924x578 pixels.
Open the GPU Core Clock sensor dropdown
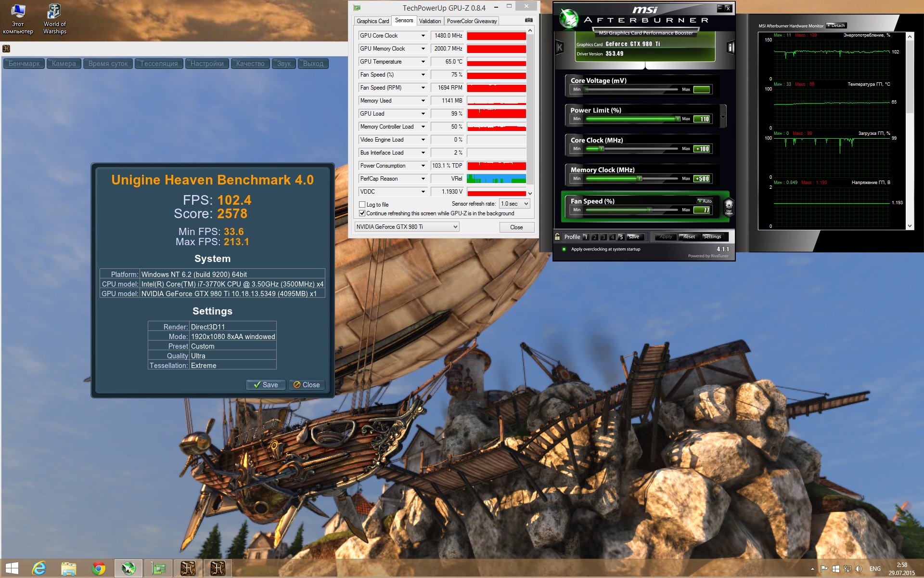pyautogui.click(x=423, y=36)
